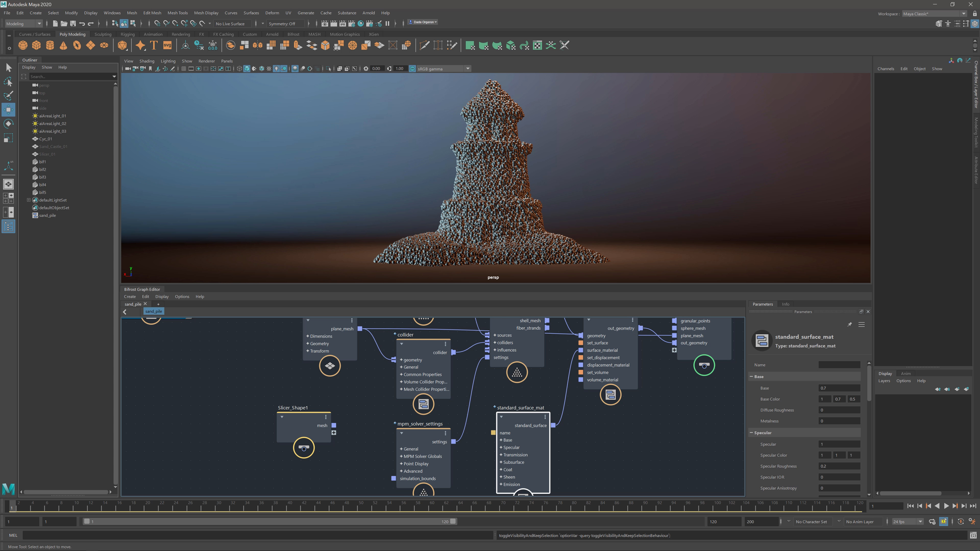Screen dimensions: 980x551
Task: Select the polygon Type tool on the shelf
Action: (x=154, y=45)
